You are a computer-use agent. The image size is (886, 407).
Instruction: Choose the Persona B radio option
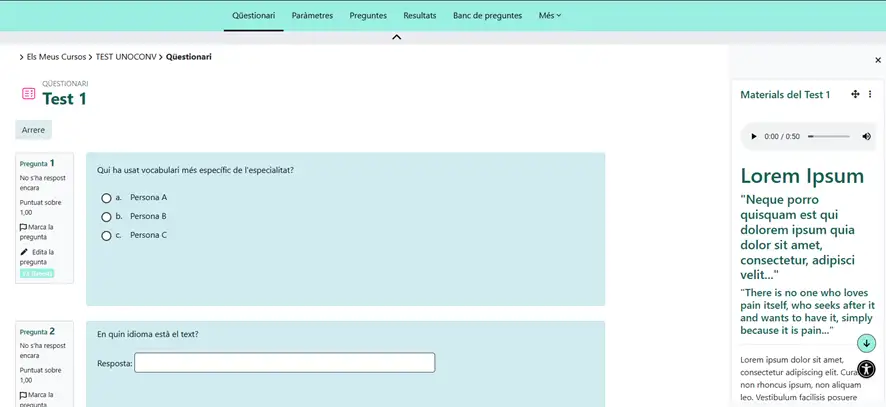106,217
